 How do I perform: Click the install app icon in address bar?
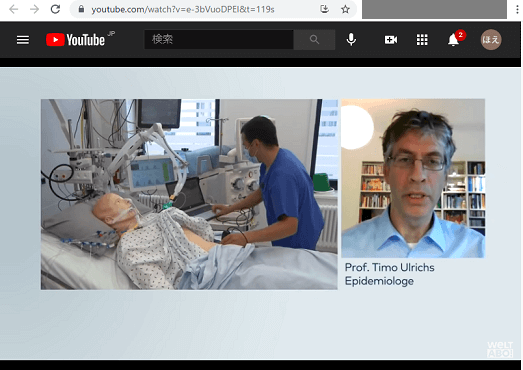pyautogui.click(x=324, y=9)
